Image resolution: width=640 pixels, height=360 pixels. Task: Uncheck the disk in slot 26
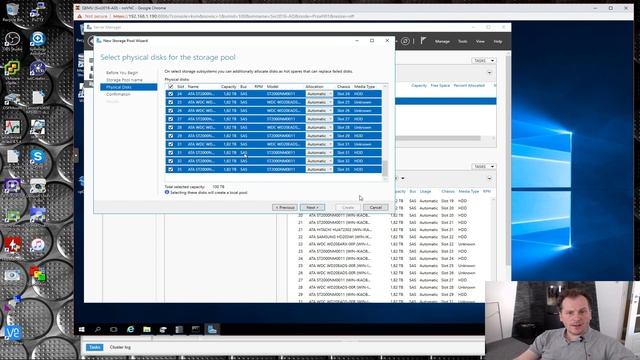[171, 111]
